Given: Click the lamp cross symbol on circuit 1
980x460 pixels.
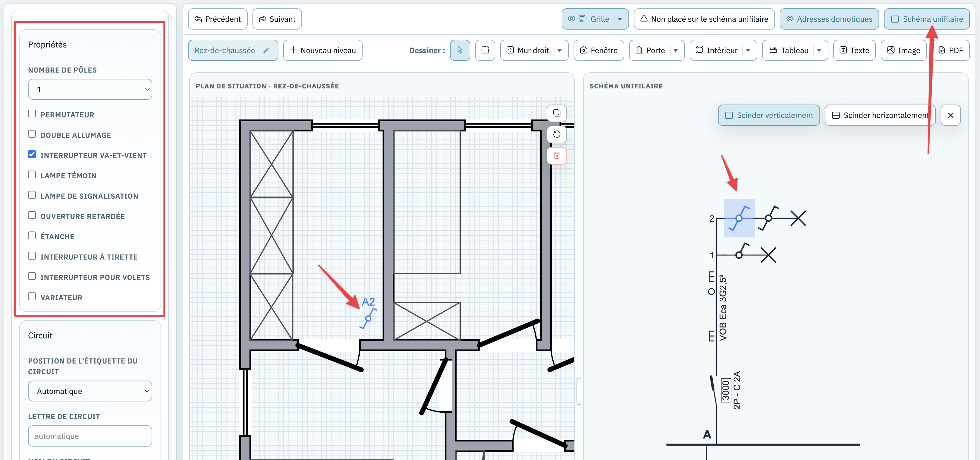Looking at the screenshot, I should [768, 255].
